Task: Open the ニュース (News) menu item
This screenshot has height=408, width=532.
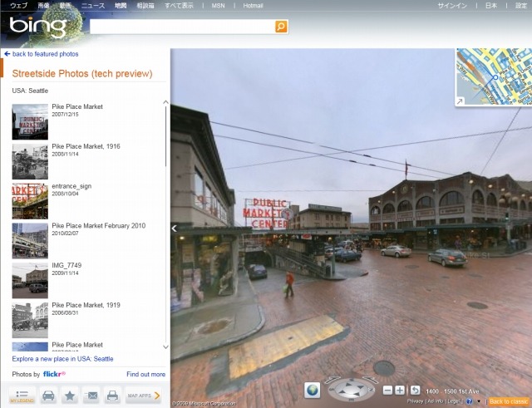Action: (x=93, y=6)
